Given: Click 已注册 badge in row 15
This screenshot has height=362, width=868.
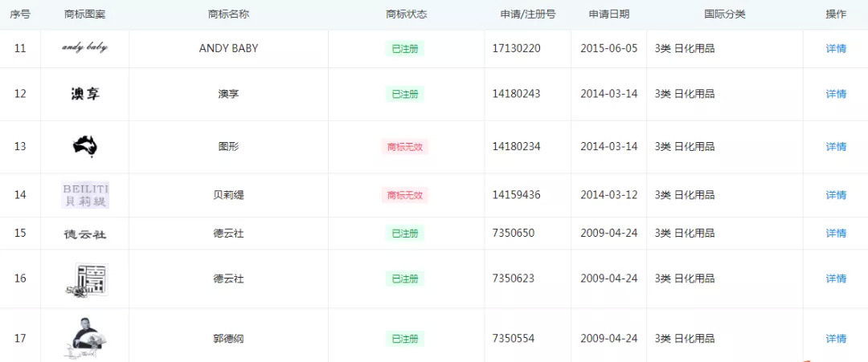Looking at the screenshot, I should point(404,234).
